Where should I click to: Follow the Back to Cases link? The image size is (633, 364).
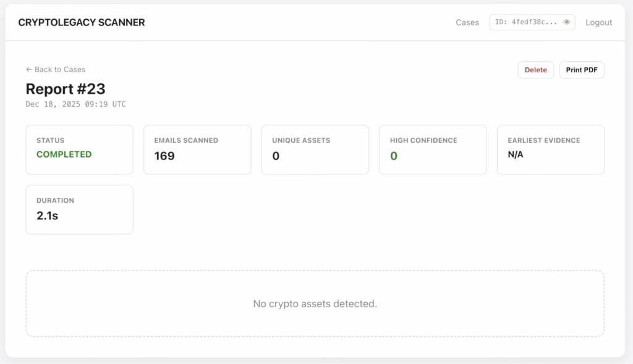point(59,69)
